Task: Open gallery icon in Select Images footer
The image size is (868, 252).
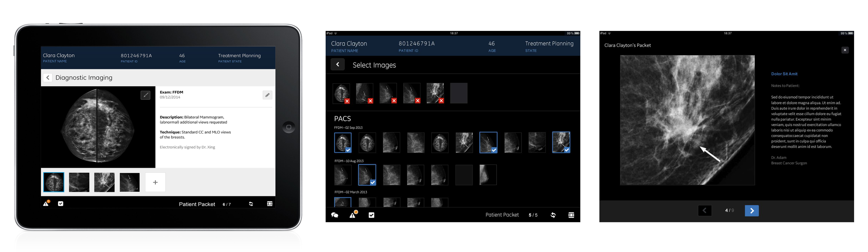Action: (571, 215)
